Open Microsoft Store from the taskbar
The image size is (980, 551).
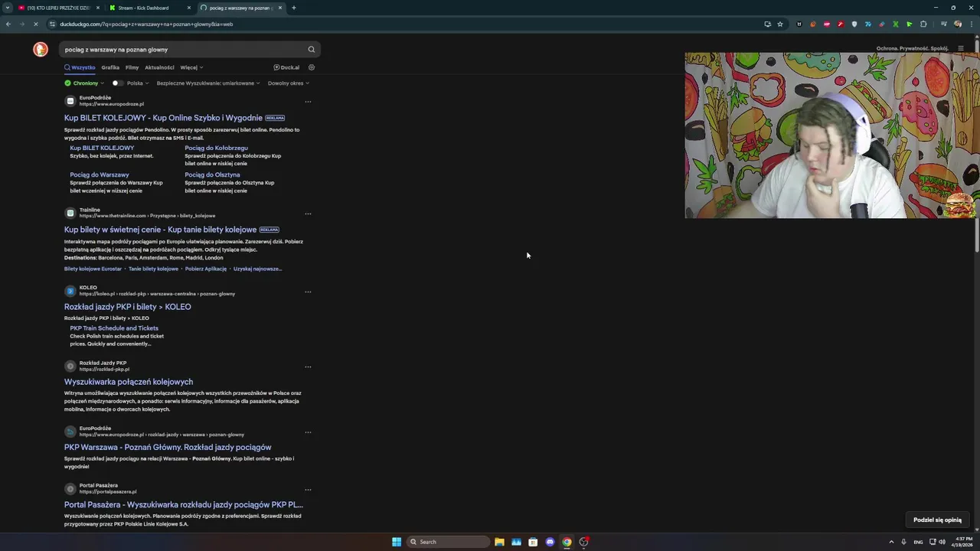[x=533, y=542]
